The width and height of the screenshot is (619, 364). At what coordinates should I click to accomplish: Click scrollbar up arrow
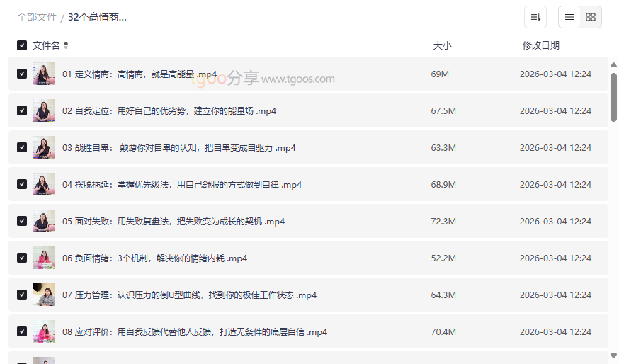[613, 65]
